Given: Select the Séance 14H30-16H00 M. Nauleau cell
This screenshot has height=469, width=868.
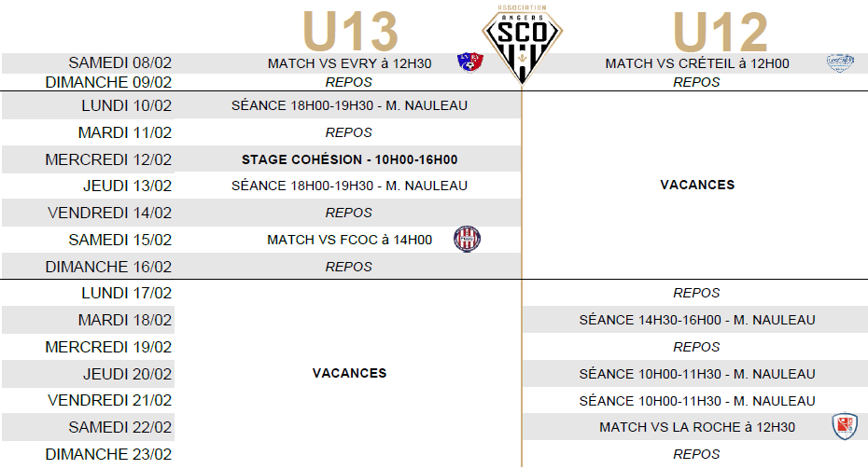Looking at the screenshot, I should pos(697,320).
